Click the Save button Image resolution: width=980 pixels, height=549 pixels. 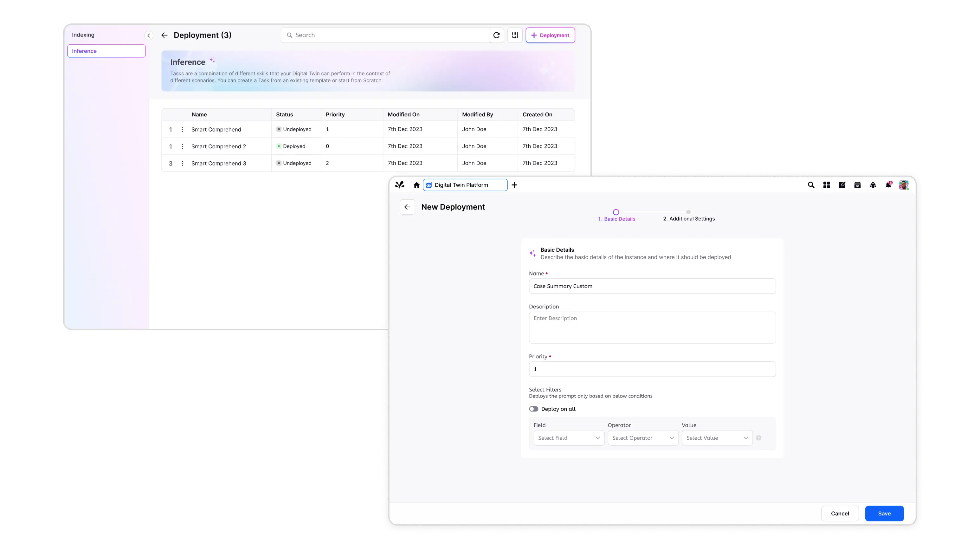pos(884,513)
